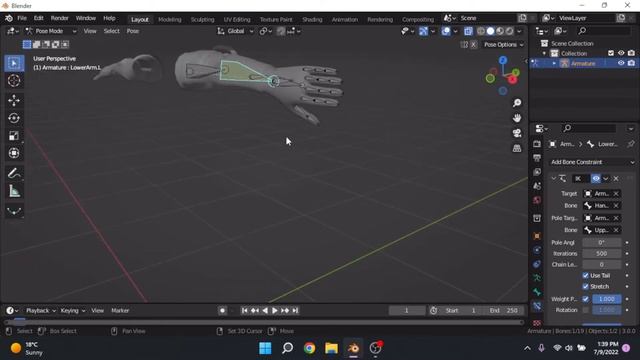This screenshot has height=360, width=640.
Task: Select the Move tool
Action: (14, 100)
